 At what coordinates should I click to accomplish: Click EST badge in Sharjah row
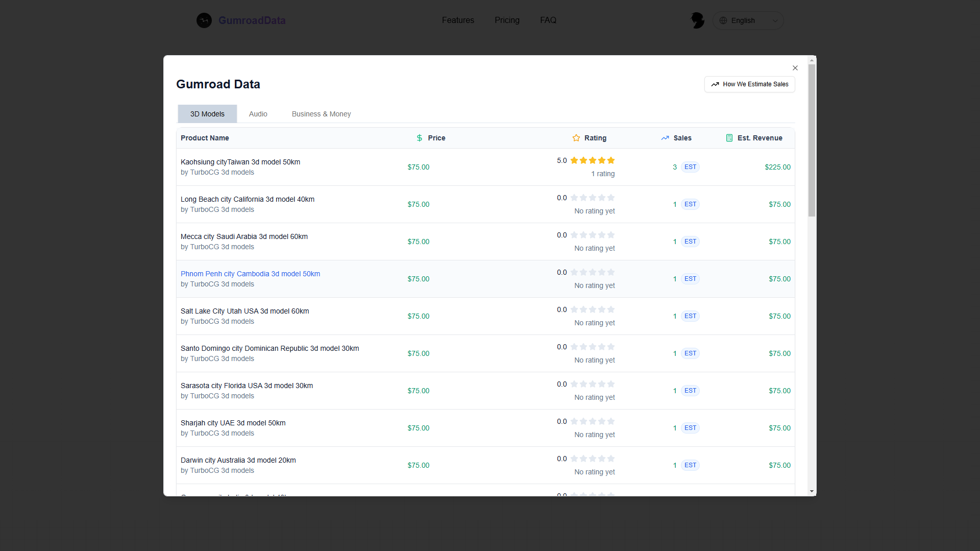pyautogui.click(x=690, y=428)
